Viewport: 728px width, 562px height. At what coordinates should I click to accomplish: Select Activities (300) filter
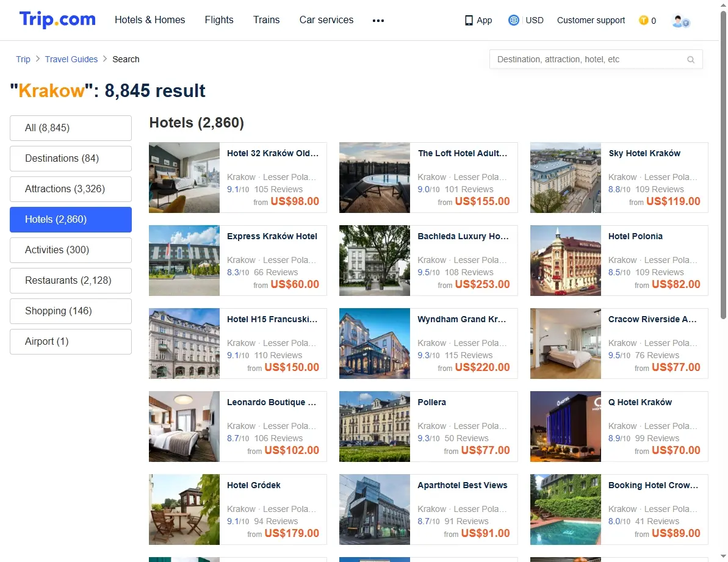[71, 250]
